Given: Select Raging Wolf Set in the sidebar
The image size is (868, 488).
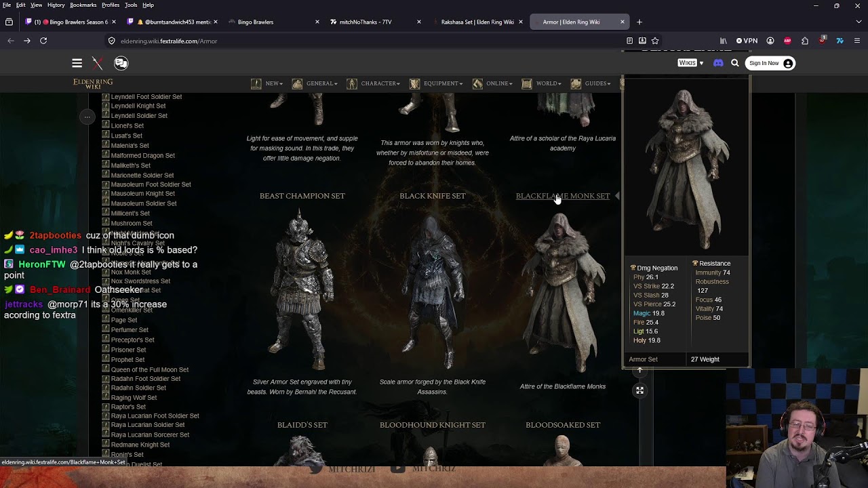Looking at the screenshot, I should [x=134, y=398].
